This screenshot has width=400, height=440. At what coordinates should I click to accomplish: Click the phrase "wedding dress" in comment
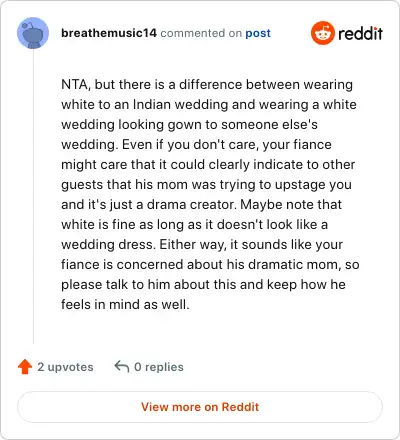click(x=108, y=244)
